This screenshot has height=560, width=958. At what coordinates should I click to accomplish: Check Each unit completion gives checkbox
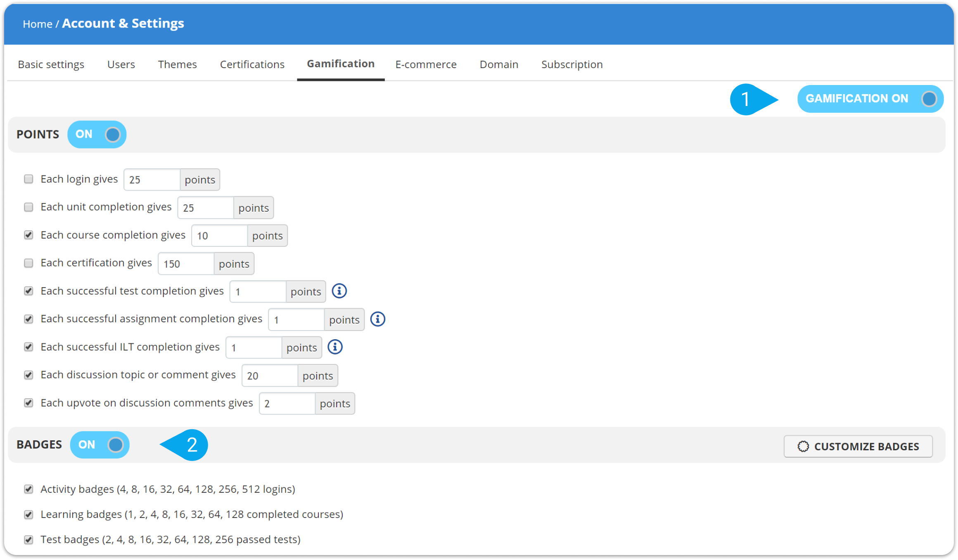(x=28, y=207)
